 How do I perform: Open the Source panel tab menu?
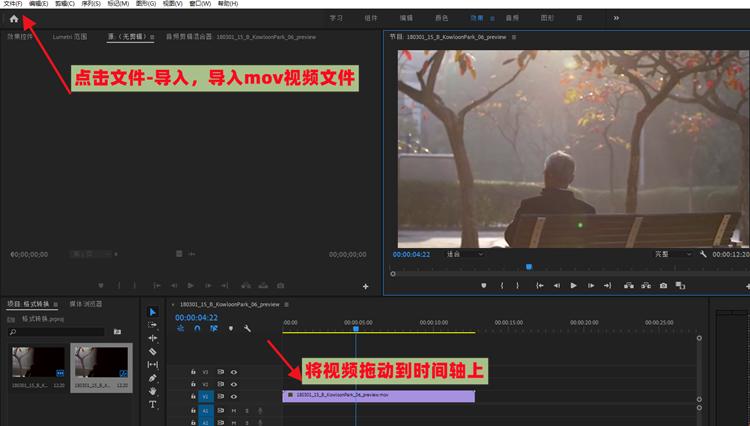[152, 37]
